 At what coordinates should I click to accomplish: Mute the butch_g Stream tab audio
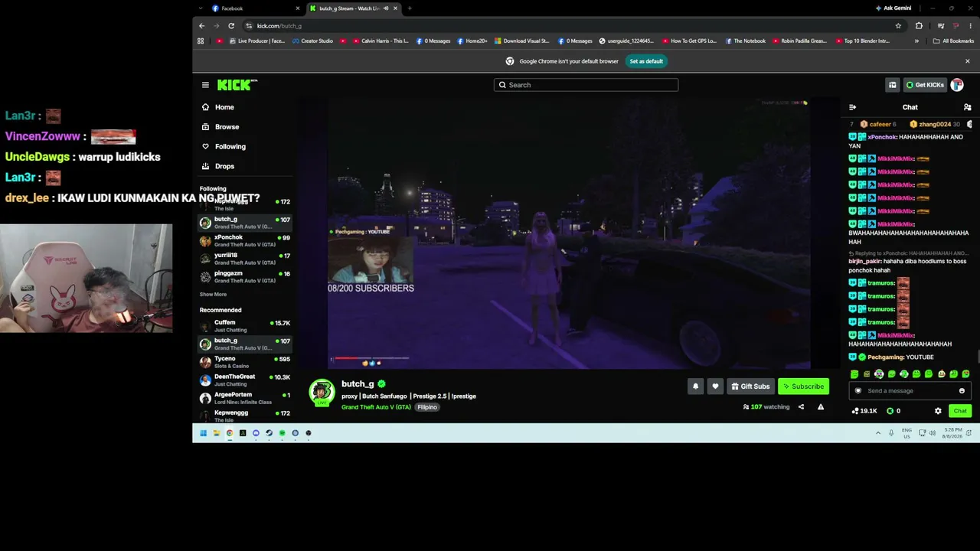[386, 8]
